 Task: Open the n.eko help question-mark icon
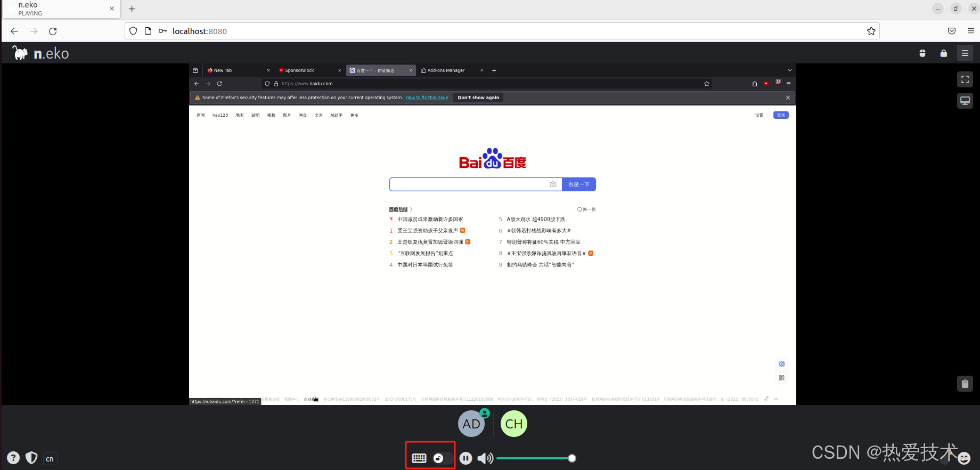point(13,458)
